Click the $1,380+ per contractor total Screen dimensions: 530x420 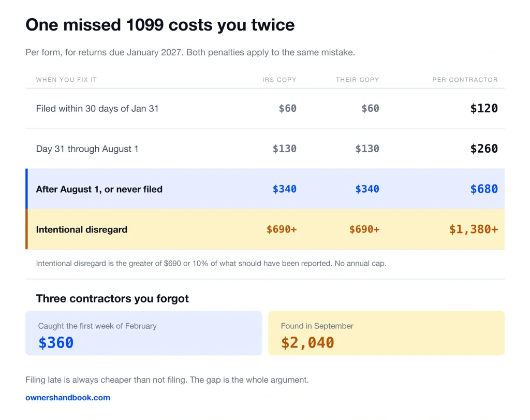[474, 229]
